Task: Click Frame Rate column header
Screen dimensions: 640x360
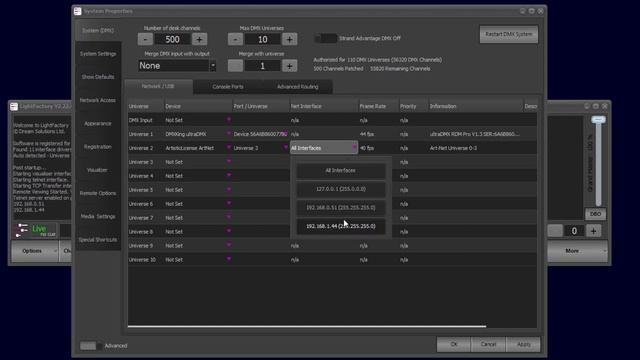Action: pyautogui.click(x=378, y=106)
